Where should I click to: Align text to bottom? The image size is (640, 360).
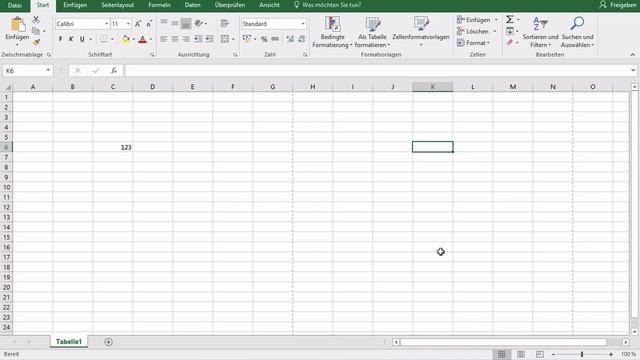click(x=186, y=24)
